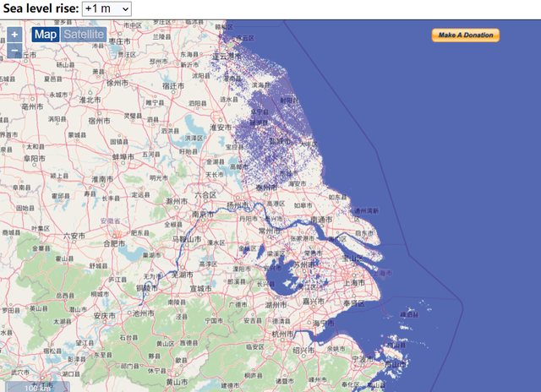The height and width of the screenshot is (392, 541).
Task: Select the 海宁市 map label
Action: click(x=324, y=323)
